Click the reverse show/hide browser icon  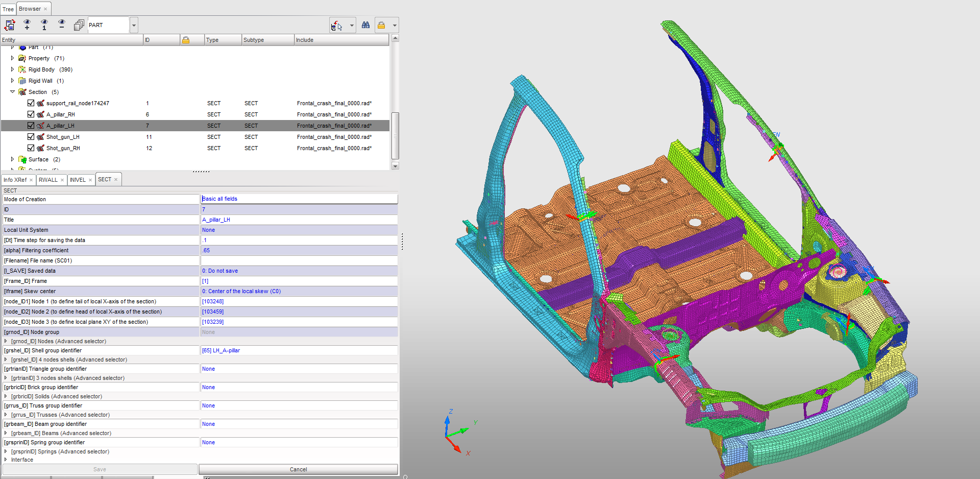[9, 25]
